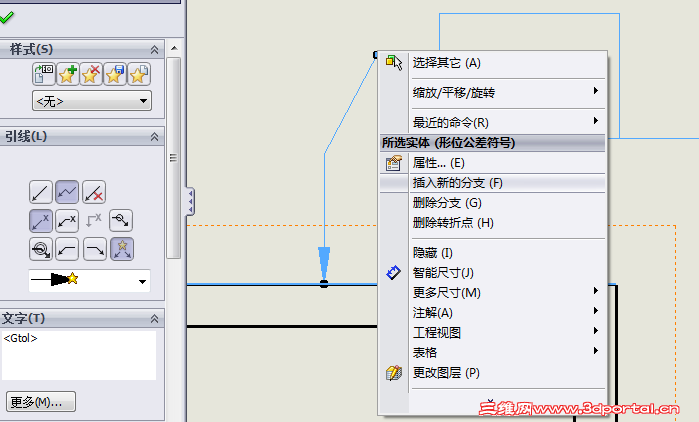Screen dimensions: 699x422
Task: Select the leader-right option
Action: coord(95,249)
